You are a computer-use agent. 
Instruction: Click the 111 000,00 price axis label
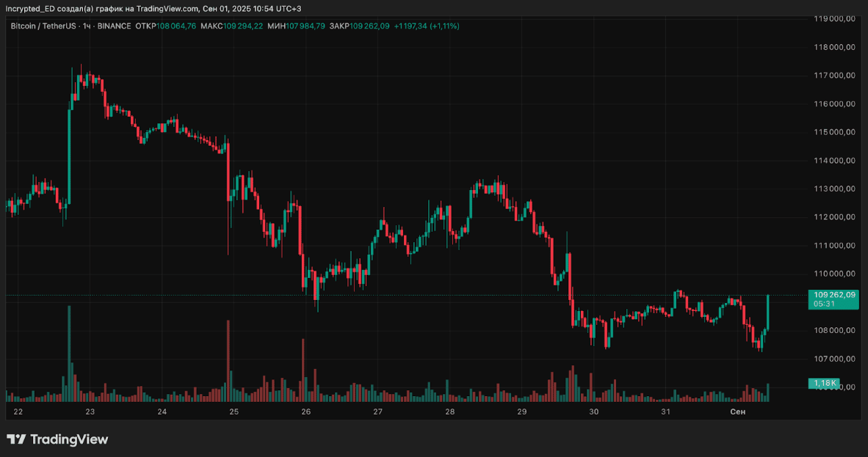pyautogui.click(x=834, y=245)
